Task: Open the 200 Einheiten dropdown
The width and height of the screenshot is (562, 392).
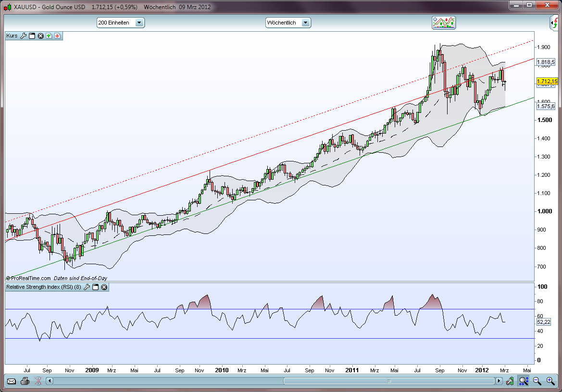Action: point(139,23)
